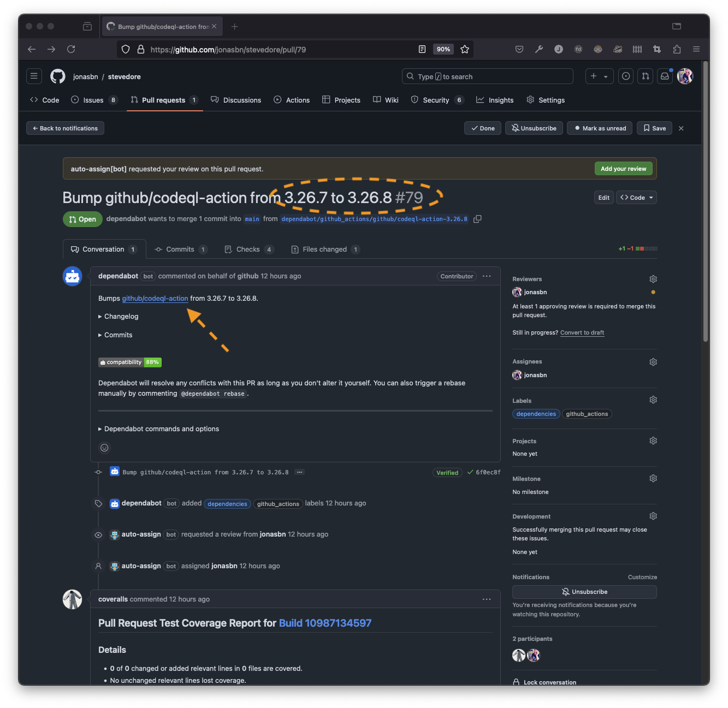Screen dimensions: 728x708
Task: Open the browser extensions puzzle icon
Action: coord(677,49)
